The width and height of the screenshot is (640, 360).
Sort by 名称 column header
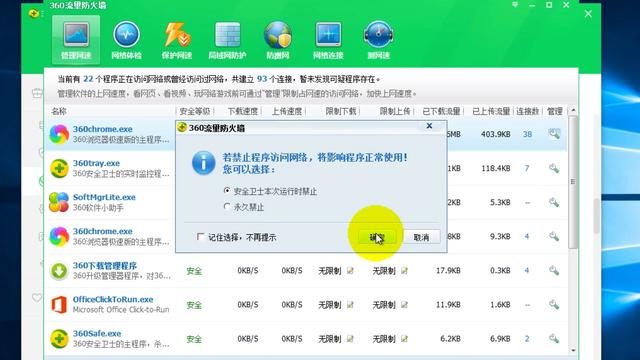[59, 111]
